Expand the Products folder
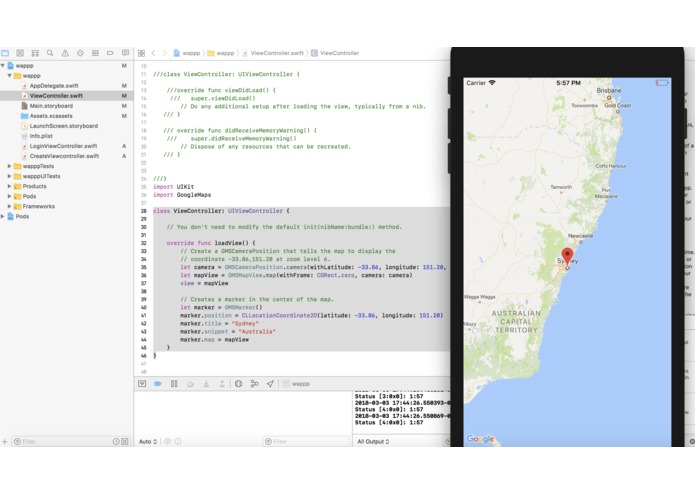Screen dimensions: 695x494 (x=9, y=187)
